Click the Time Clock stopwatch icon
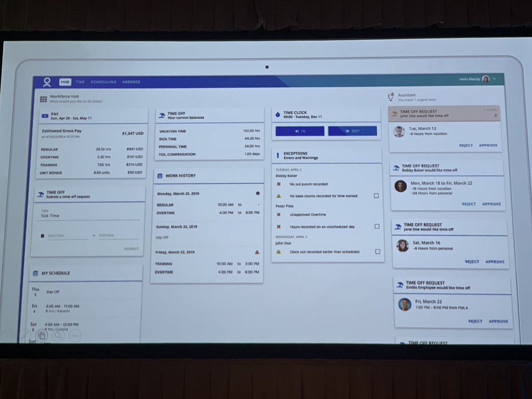Image resolution: width=532 pixels, height=399 pixels. [278, 114]
